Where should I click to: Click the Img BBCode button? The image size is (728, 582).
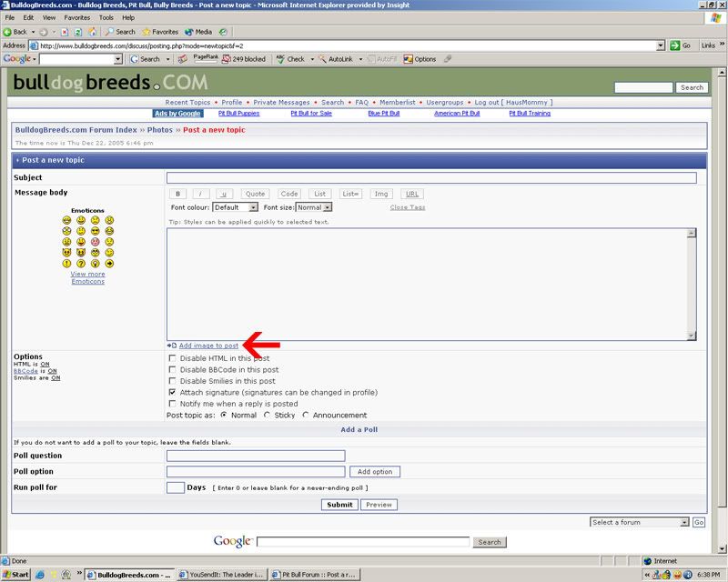381,194
